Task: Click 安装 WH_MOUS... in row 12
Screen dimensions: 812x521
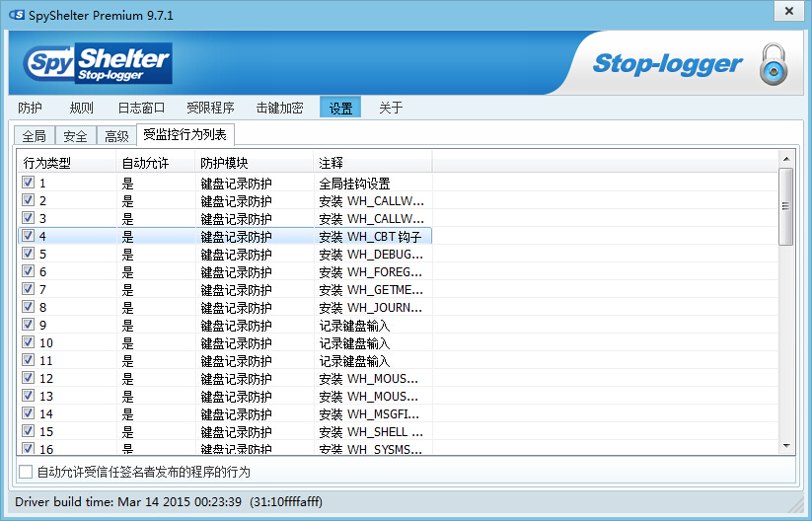Action: tap(368, 379)
